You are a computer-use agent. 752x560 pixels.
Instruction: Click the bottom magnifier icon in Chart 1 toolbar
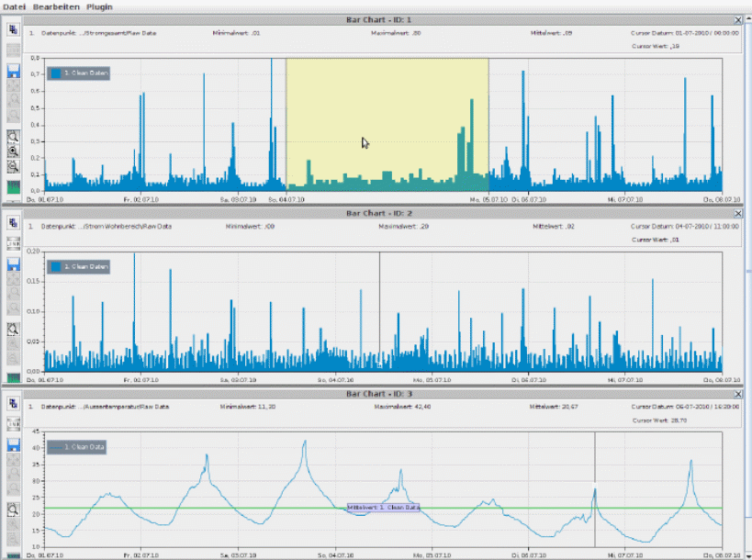[x=14, y=167]
